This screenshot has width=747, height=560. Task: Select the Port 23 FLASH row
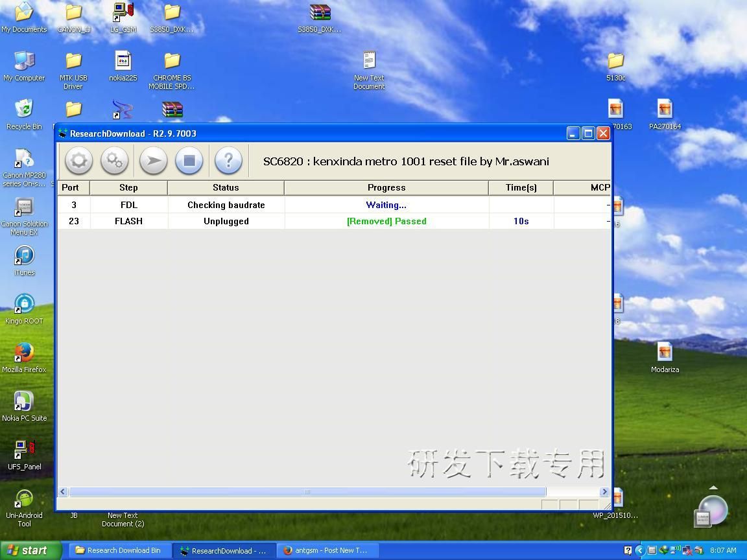point(226,221)
